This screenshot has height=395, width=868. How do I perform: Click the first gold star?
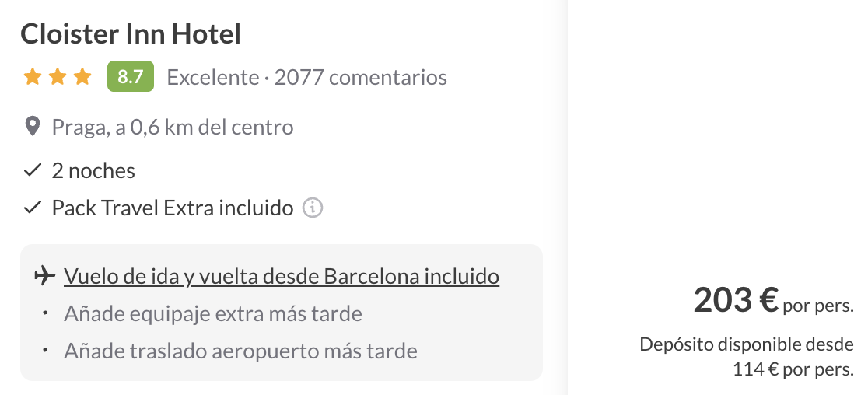point(33,77)
